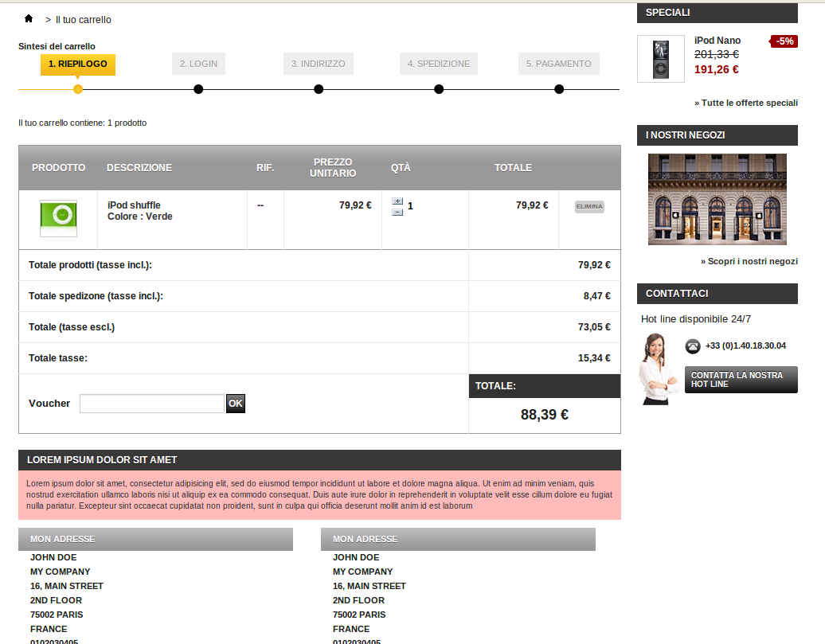Focus the Voucher code input field
The image size is (825, 644).
point(152,404)
